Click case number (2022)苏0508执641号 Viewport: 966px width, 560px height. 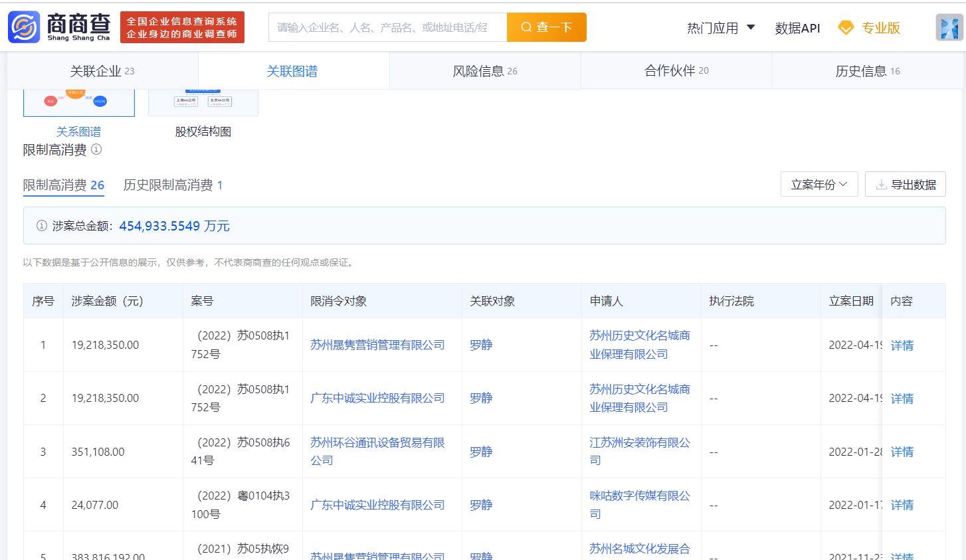242,452
